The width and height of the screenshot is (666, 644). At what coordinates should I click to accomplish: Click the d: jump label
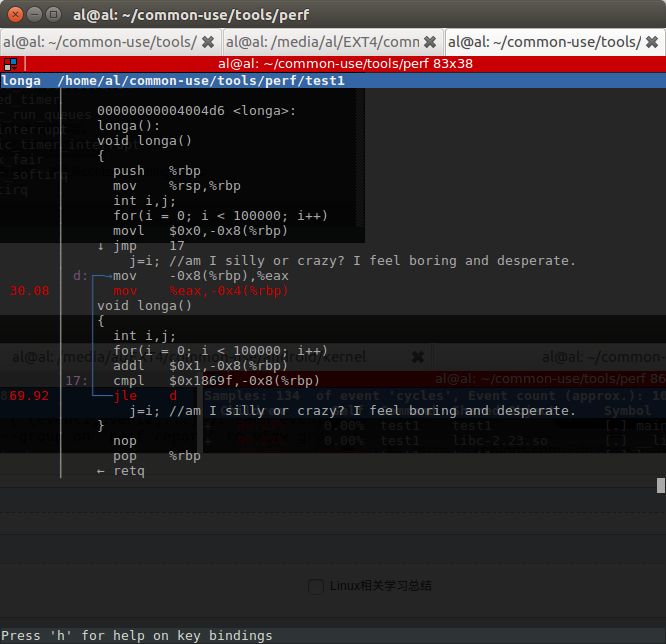coord(80,276)
